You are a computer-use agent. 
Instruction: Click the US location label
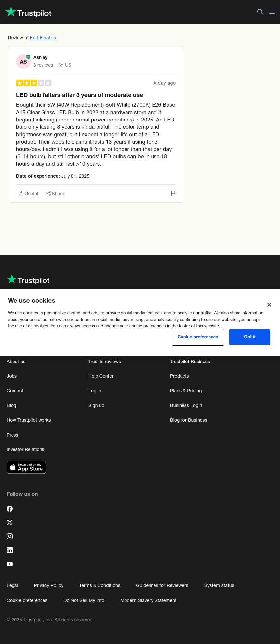68,65
